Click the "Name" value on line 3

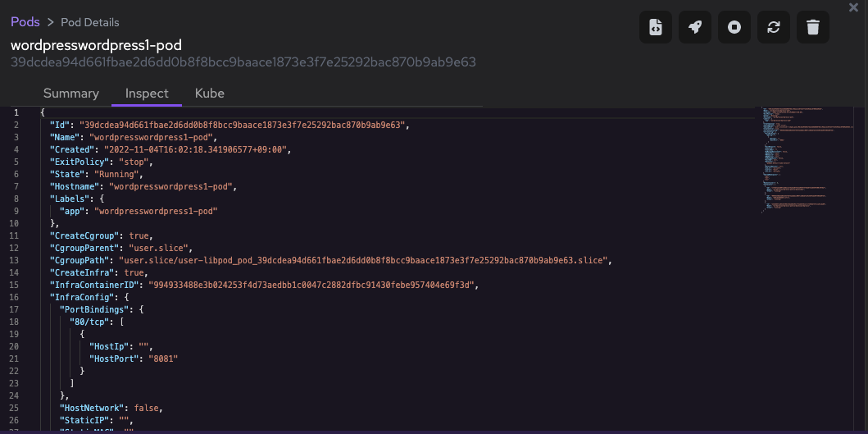tap(152, 137)
